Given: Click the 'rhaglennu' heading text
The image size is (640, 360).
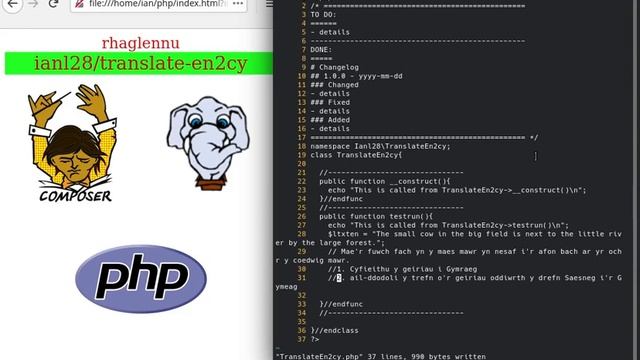Looking at the screenshot, I should (140, 43).
